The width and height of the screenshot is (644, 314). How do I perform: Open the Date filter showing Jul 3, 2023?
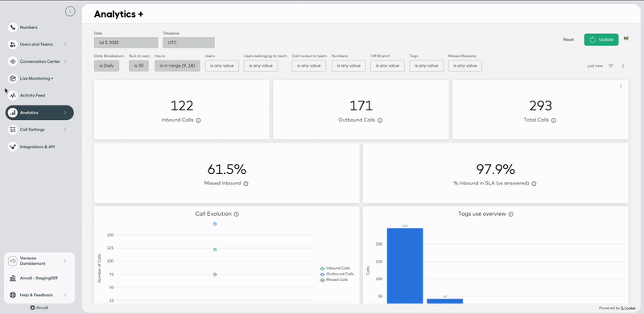click(126, 43)
